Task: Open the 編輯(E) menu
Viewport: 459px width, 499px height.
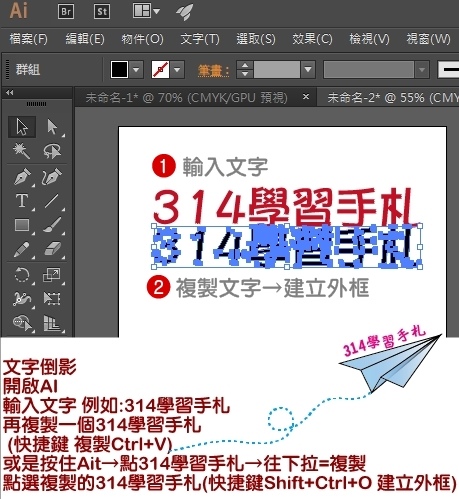Action: point(85,39)
